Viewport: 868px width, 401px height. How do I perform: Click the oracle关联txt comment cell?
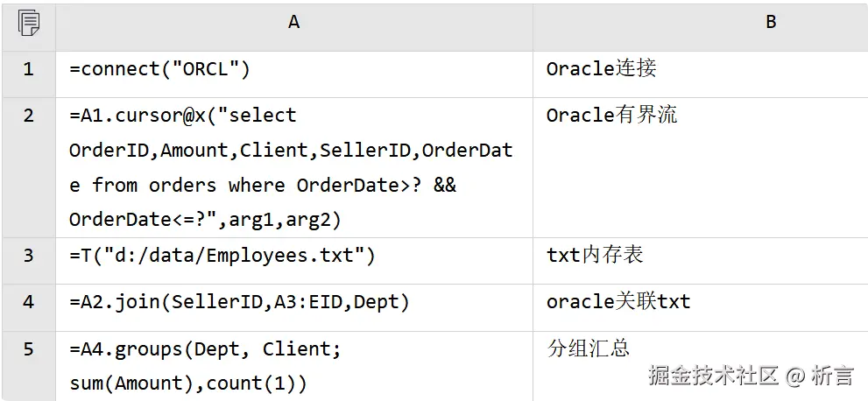(618, 302)
